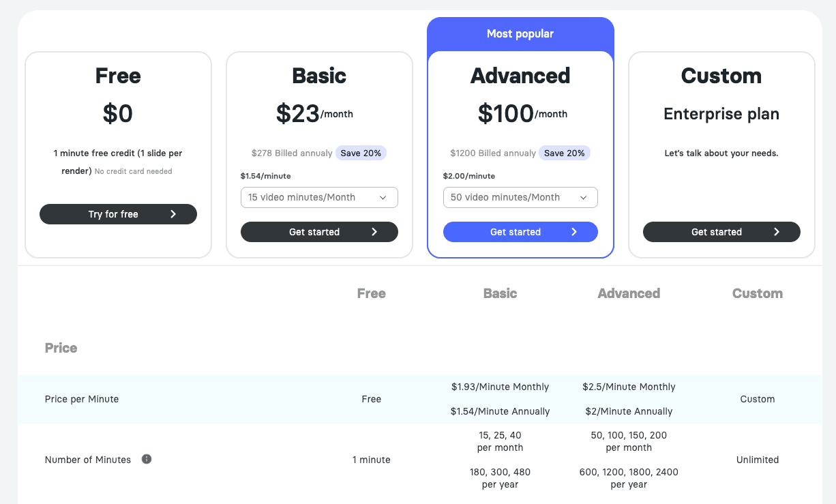Select the Advanced column header in comparison table
Image resolution: width=836 pixels, height=504 pixels.
tap(629, 293)
